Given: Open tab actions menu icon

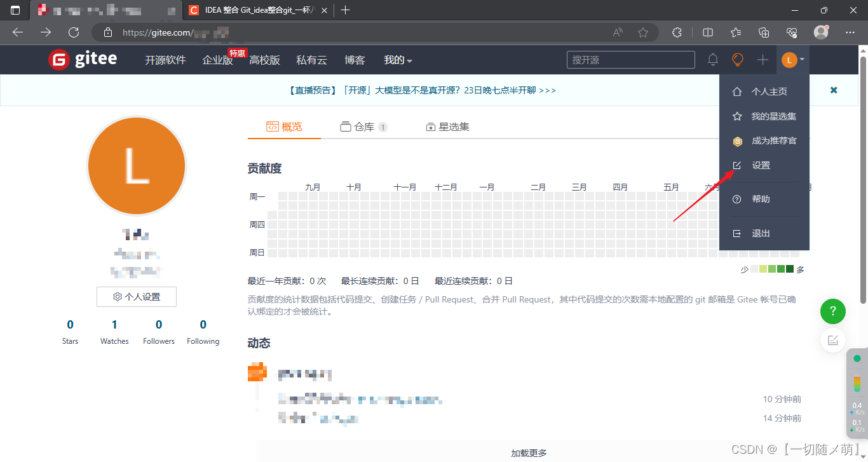Looking at the screenshot, I should coord(15,10).
